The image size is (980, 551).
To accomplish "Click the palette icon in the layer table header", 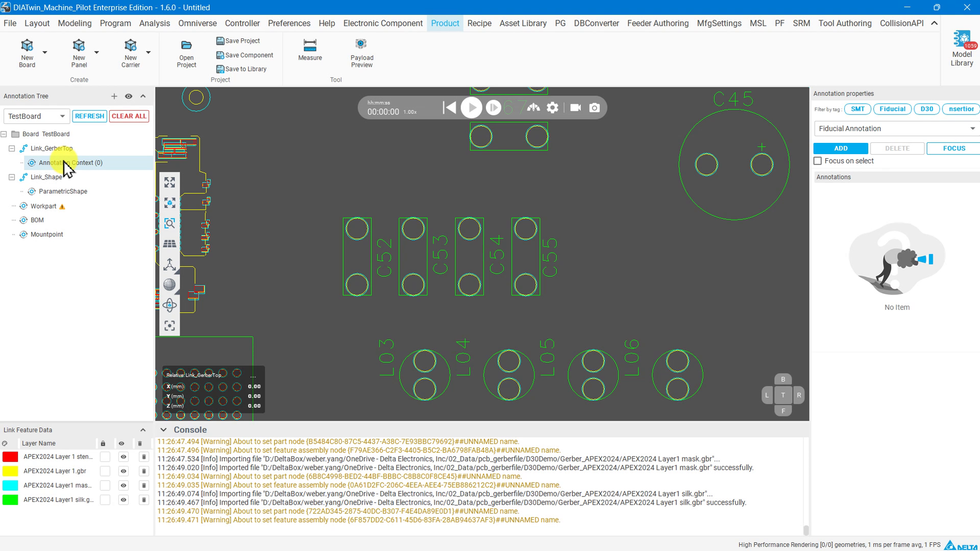I will 5,443.
